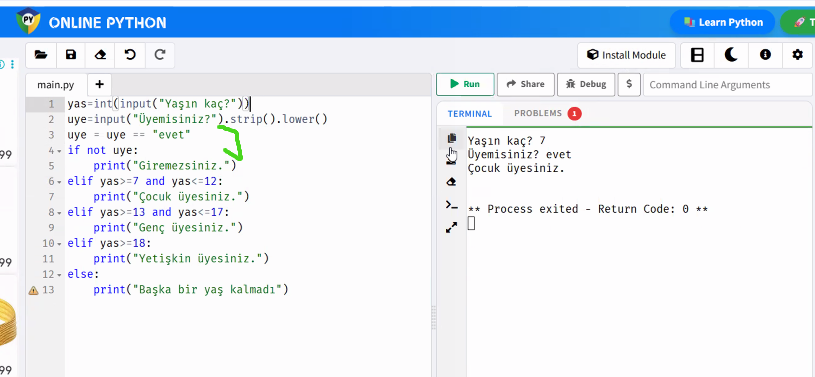The height and width of the screenshot is (377, 815).
Task: Start debugging with the Debug button
Action: pyautogui.click(x=586, y=84)
